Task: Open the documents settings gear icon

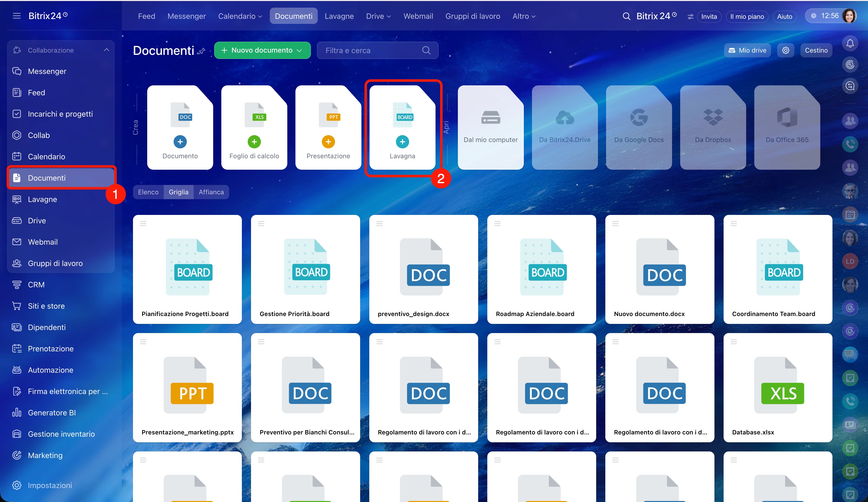Action: point(786,50)
